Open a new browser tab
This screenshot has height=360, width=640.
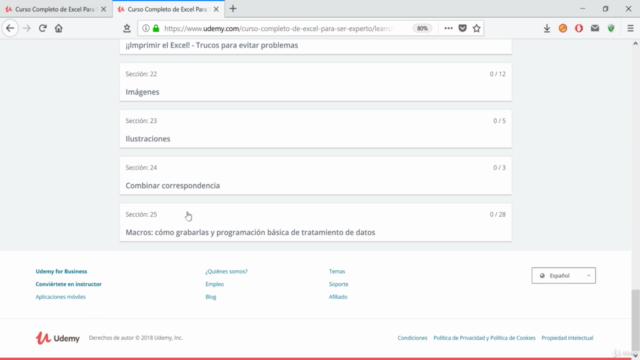[233, 9]
